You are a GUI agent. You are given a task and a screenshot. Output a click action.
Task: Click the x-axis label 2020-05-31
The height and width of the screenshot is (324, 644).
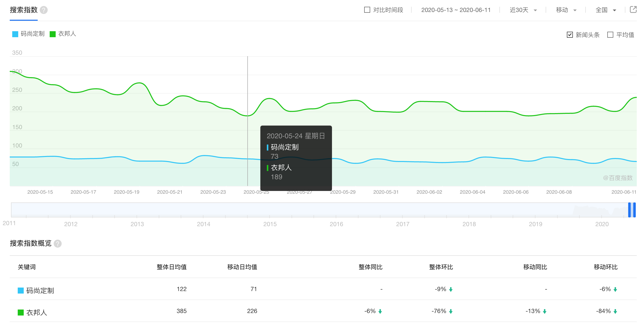point(386,192)
